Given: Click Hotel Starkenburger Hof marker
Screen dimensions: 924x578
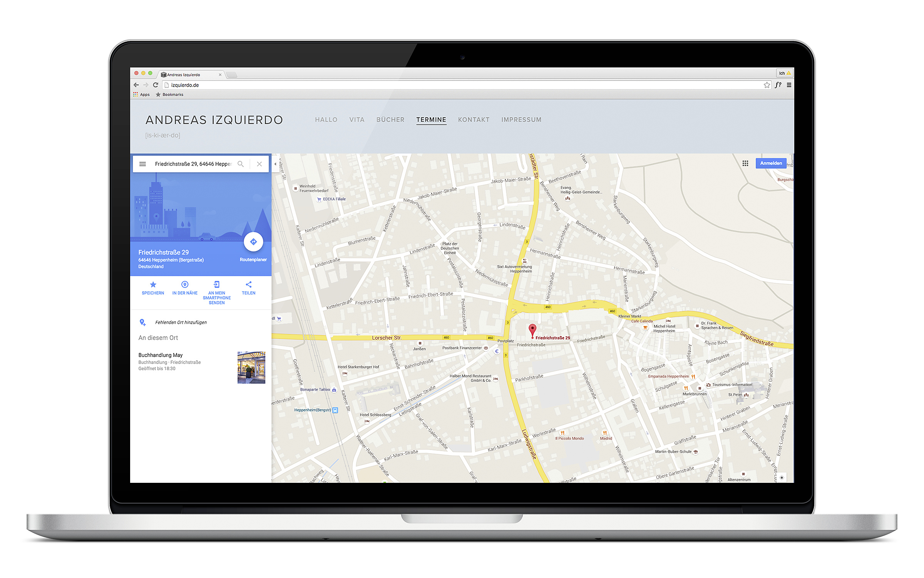Looking at the screenshot, I should 345,373.
